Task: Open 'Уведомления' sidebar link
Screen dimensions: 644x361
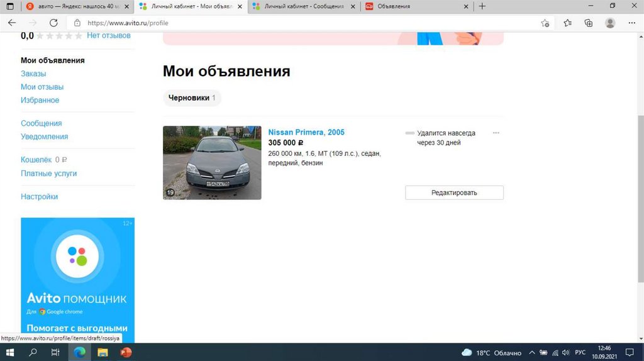Action: [x=45, y=136]
